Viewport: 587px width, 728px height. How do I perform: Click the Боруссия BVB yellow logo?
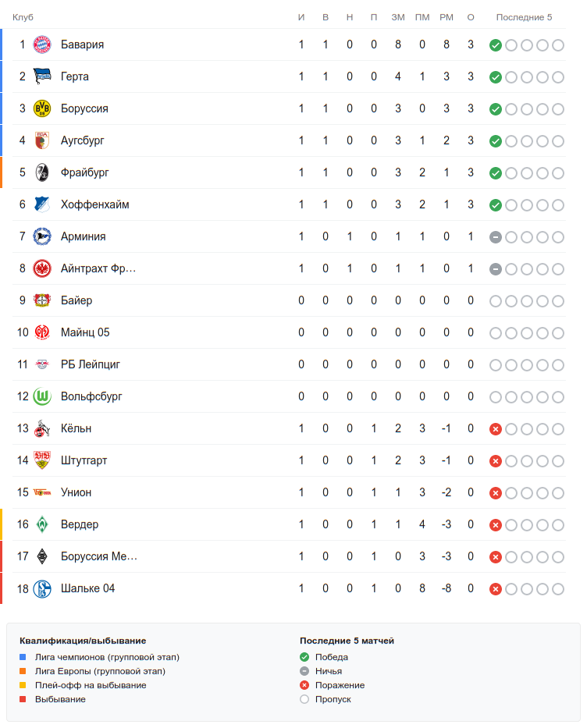42,108
